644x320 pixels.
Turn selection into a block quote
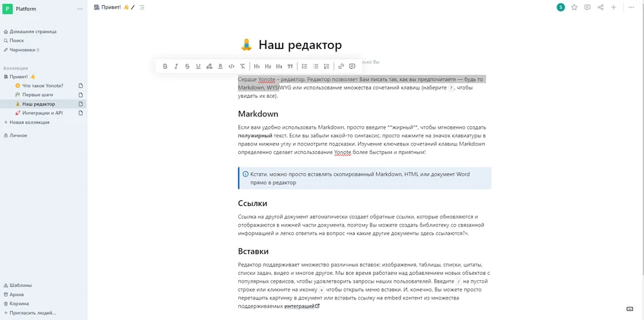(x=290, y=66)
